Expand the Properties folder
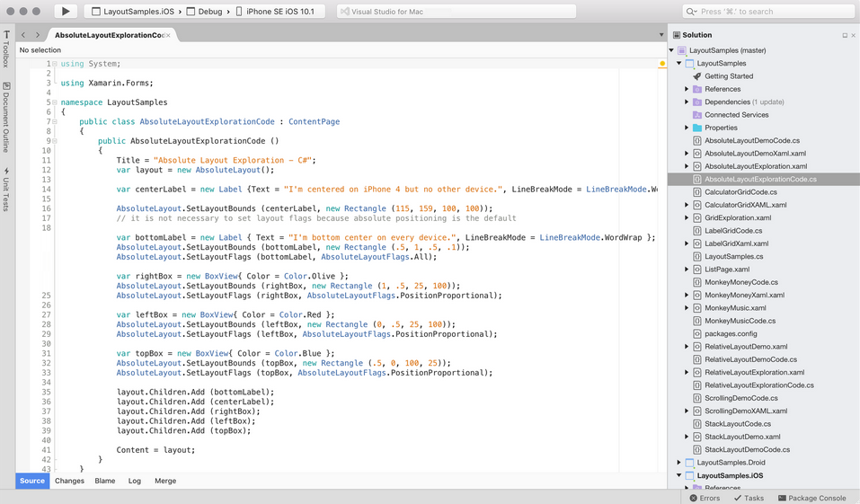Viewport: 860px width, 504px height. [687, 128]
